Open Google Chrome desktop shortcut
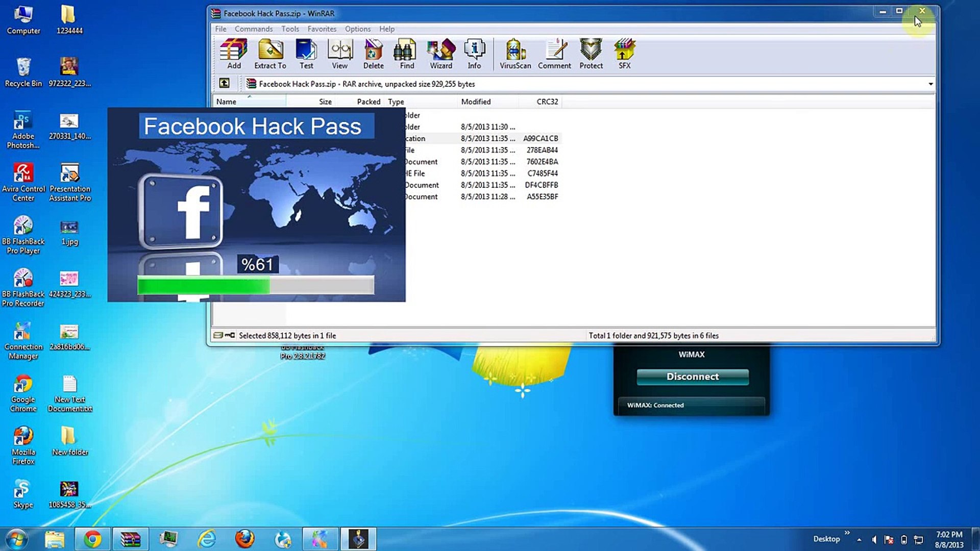The image size is (980, 551). tap(23, 393)
